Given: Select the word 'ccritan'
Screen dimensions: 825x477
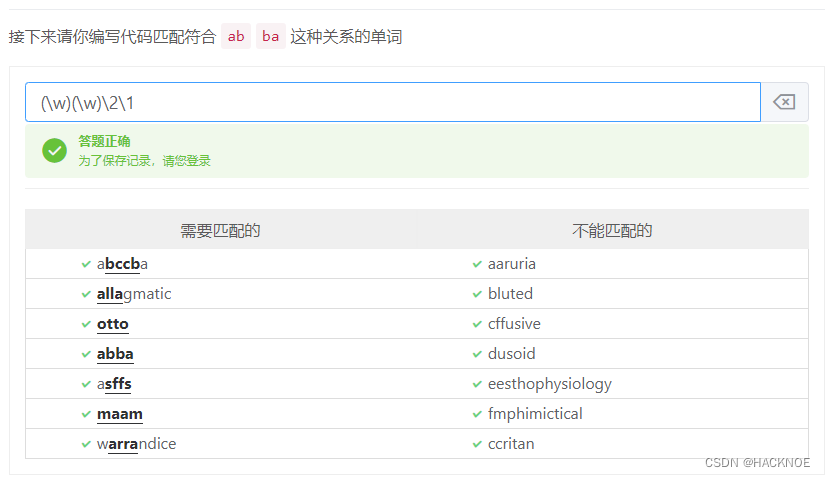Looking at the screenshot, I should pyautogui.click(x=511, y=444).
